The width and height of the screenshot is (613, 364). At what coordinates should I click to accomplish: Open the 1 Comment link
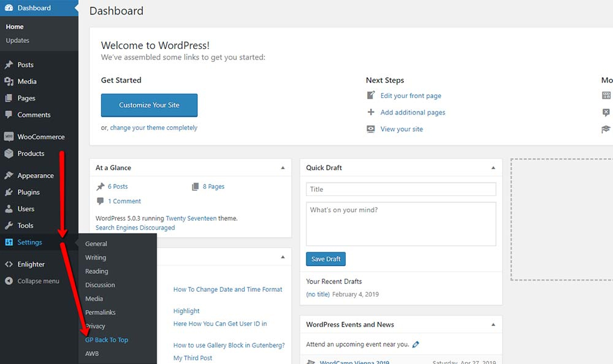124,201
